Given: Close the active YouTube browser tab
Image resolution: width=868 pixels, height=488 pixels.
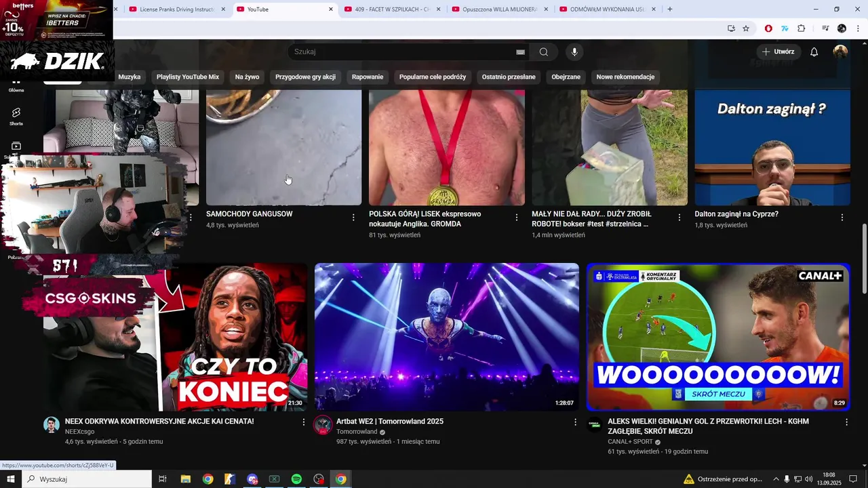Looking at the screenshot, I should click(331, 9).
